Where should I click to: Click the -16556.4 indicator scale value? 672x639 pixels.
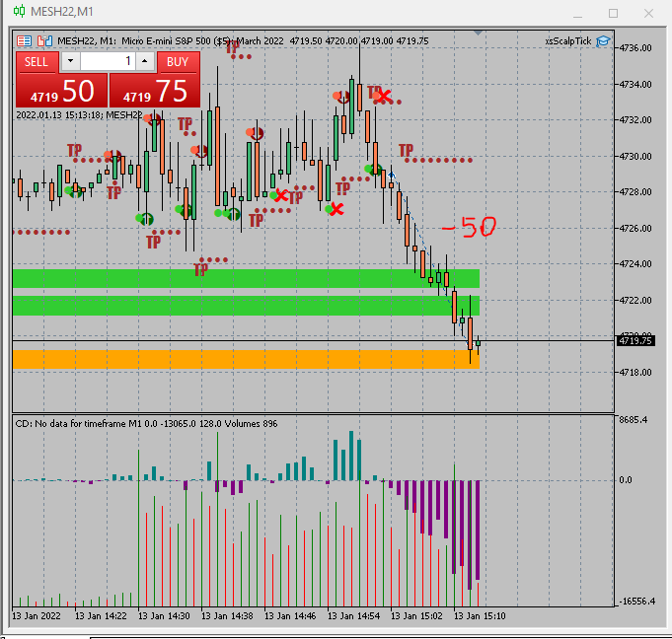[x=637, y=602]
